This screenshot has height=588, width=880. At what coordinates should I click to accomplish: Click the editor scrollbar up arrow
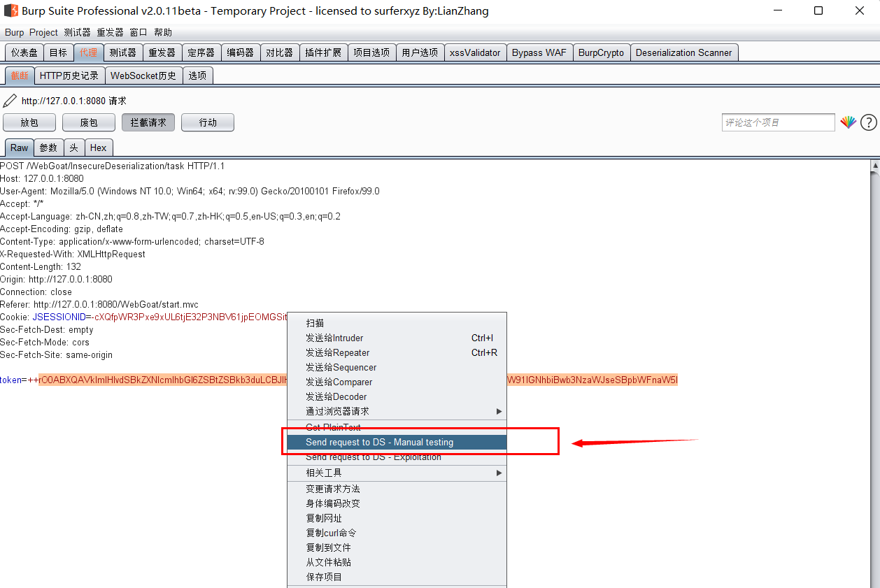point(874,166)
